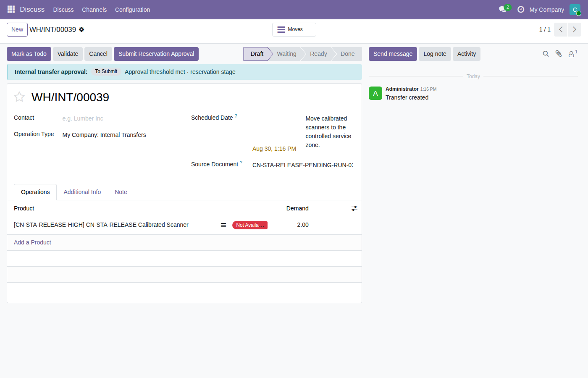Click Submit Reservation Approval
588x378 pixels.
(x=156, y=54)
